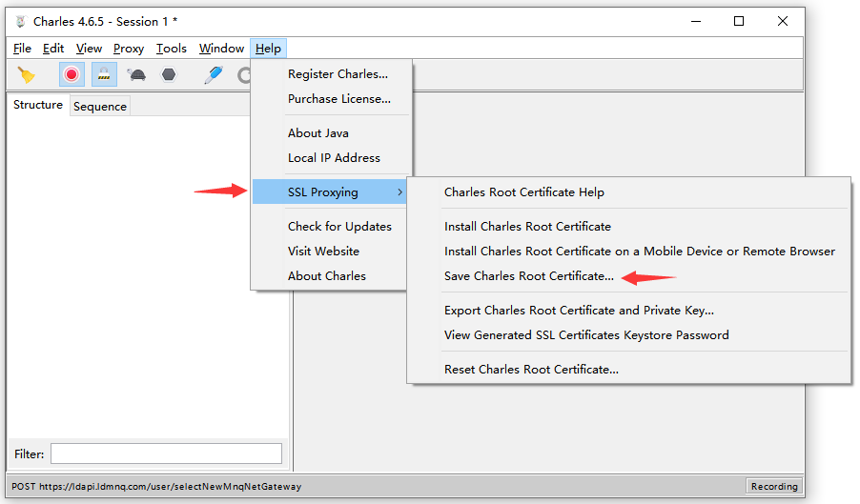
Task: Choose Reset Charles Root Certificate...
Action: pyautogui.click(x=531, y=370)
